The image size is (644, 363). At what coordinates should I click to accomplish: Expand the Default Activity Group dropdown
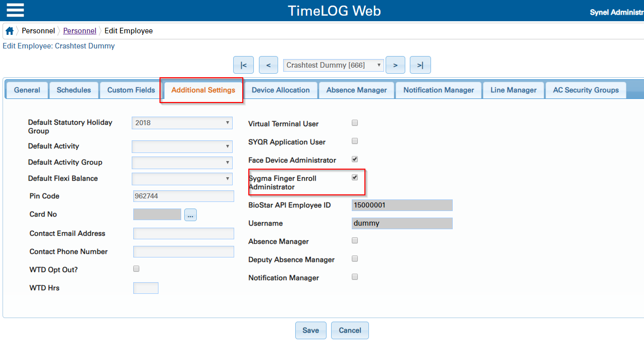[x=182, y=163]
